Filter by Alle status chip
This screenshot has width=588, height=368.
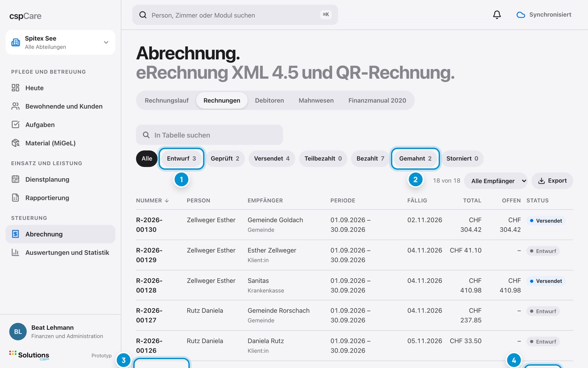pyautogui.click(x=147, y=159)
